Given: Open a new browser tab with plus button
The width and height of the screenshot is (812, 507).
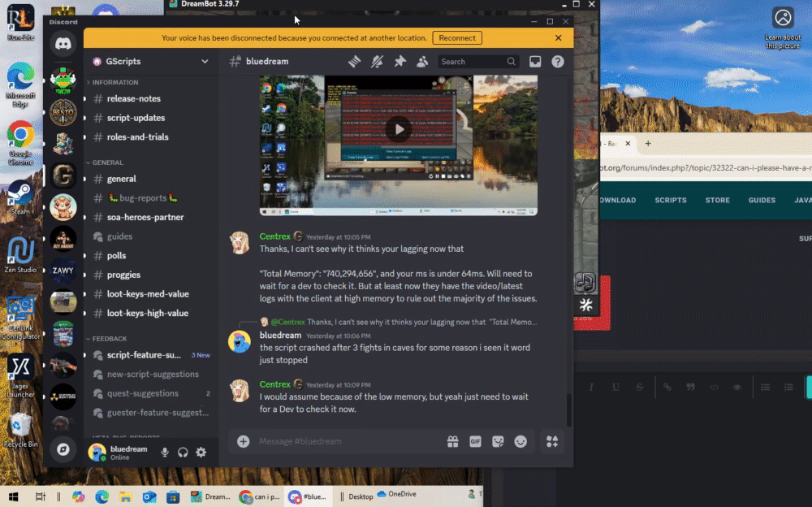Looking at the screenshot, I should [x=648, y=144].
